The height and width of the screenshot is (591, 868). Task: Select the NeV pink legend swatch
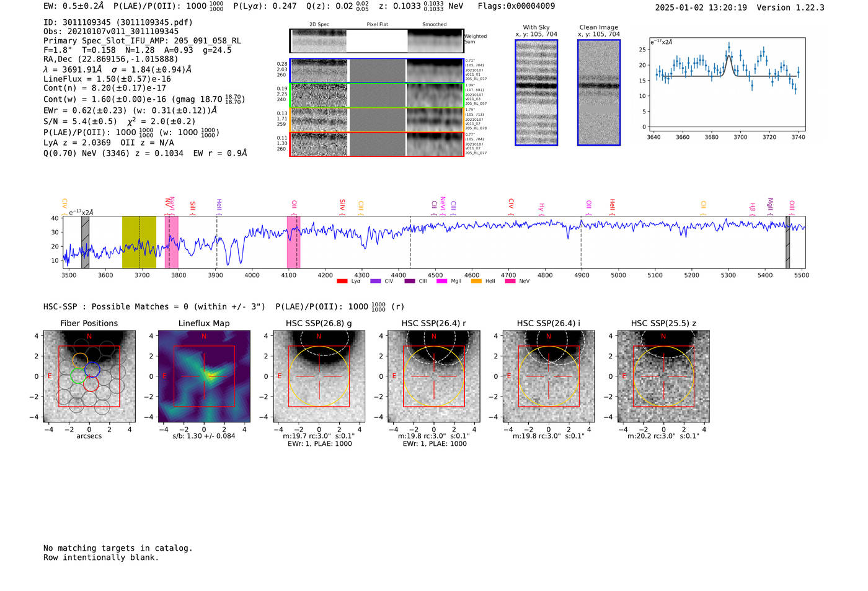510,281
